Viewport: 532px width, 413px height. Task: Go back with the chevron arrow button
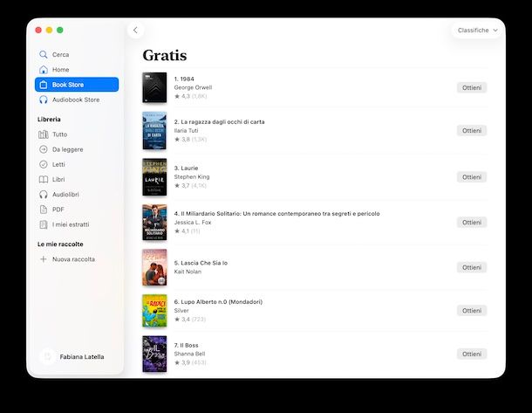(x=135, y=31)
